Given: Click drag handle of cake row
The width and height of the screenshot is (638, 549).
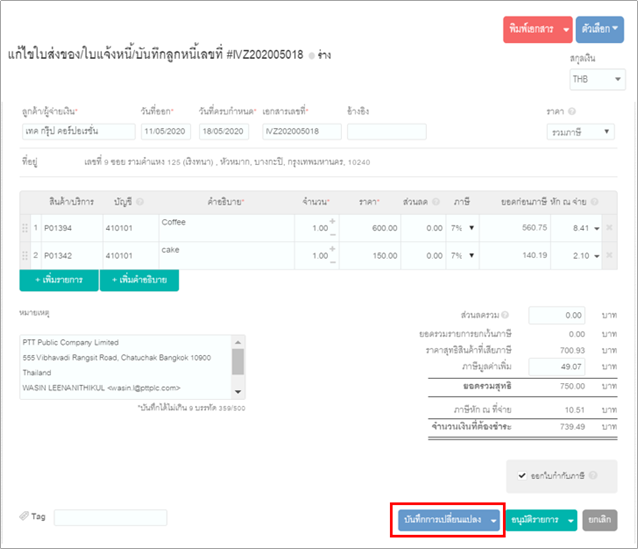Looking at the screenshot, I should coord(25,256).
